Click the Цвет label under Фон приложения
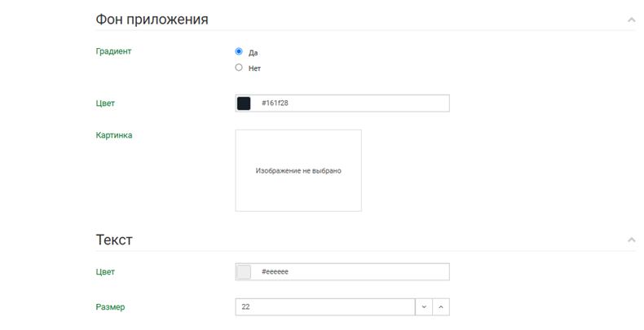Viewport: 644px width, 330px height. coord(105,103)
